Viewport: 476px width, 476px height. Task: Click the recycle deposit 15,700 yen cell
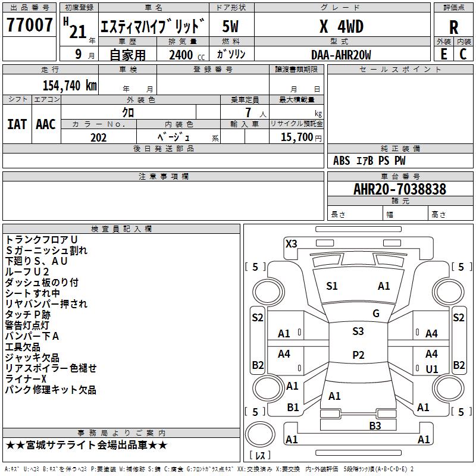click(296, 137)
